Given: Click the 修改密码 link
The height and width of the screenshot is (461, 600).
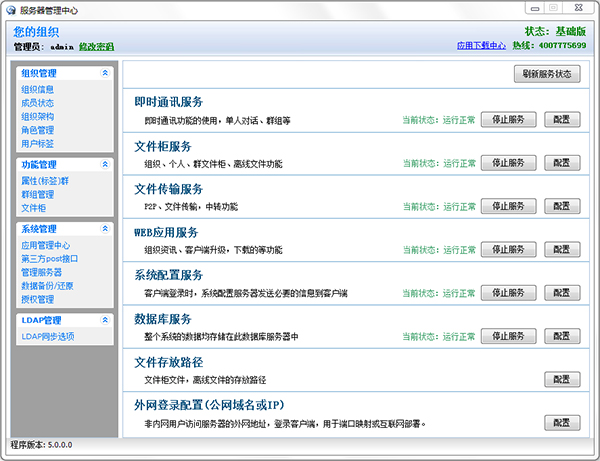Looking at the screenshot, I should click(x=97, y=47).
